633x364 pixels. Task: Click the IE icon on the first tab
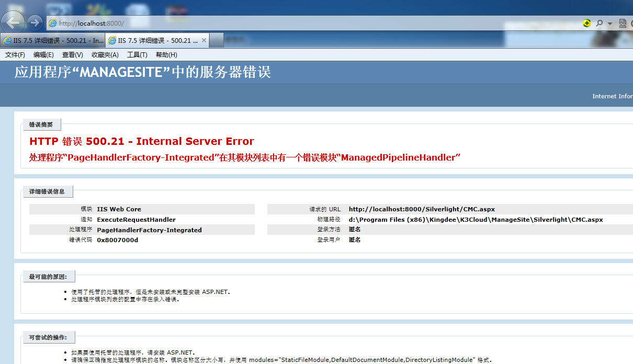(7, 41)
